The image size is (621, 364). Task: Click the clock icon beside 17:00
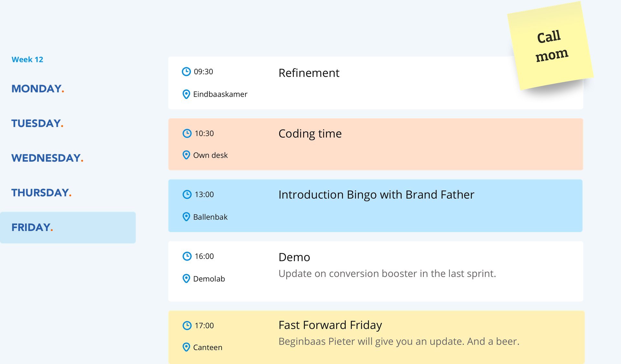[187, 325]
